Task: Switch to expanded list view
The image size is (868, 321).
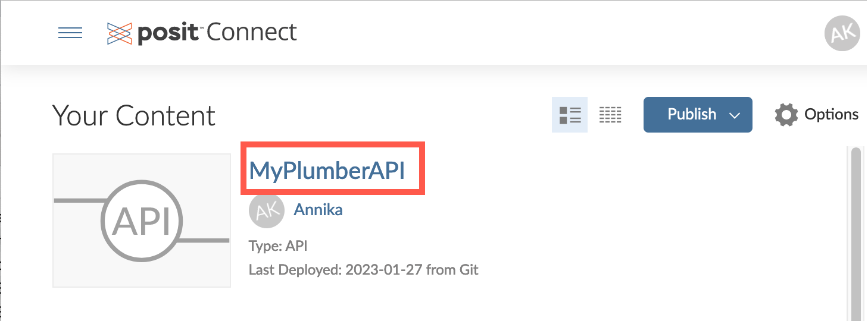Action: pos(570,115)
